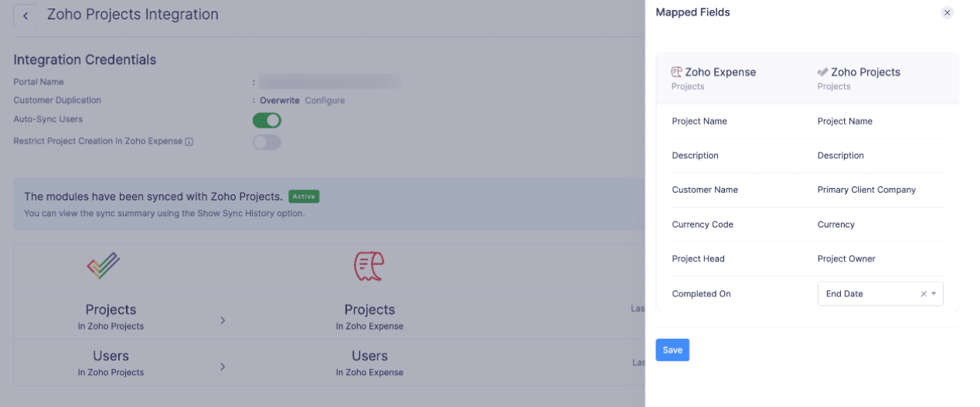Image resolution: width=980 pixels, height=407 pixels.
Task: Disable the Auto-Sync Users toggle
Action: tap(267, 121)
